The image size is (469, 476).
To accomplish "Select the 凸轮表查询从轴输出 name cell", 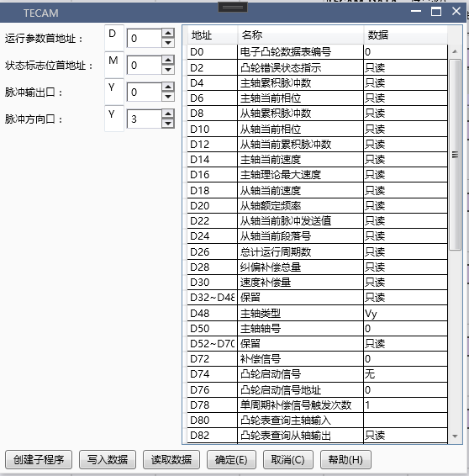I will [x=300, y=436].
